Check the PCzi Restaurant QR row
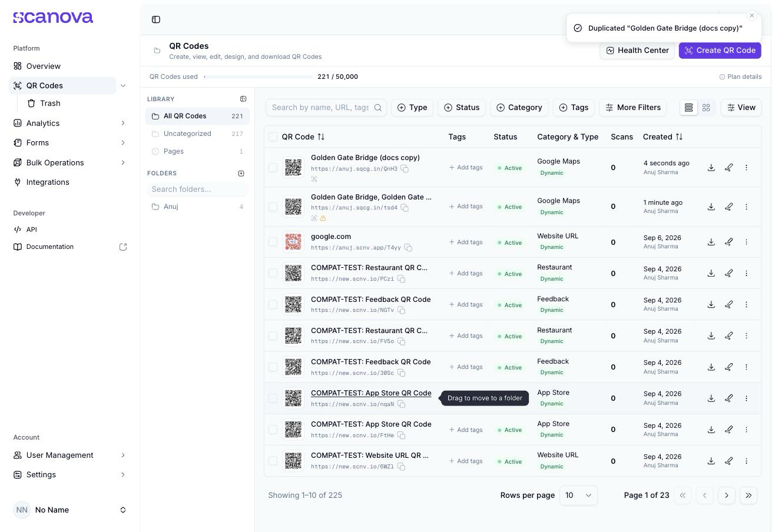 273,273
